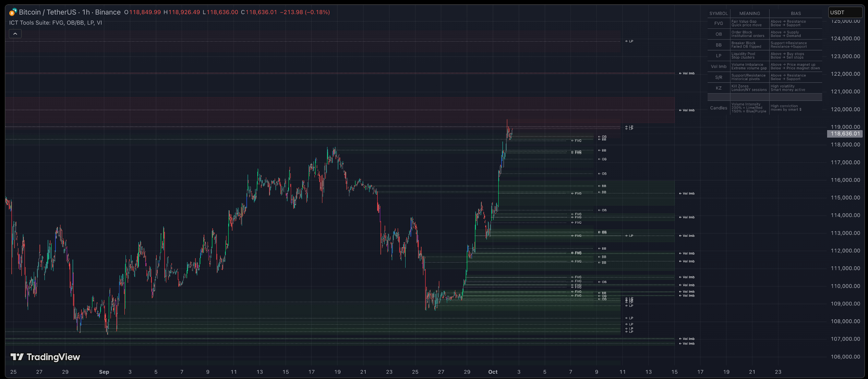Click the TradingView logo

click(x=45, y=357)
